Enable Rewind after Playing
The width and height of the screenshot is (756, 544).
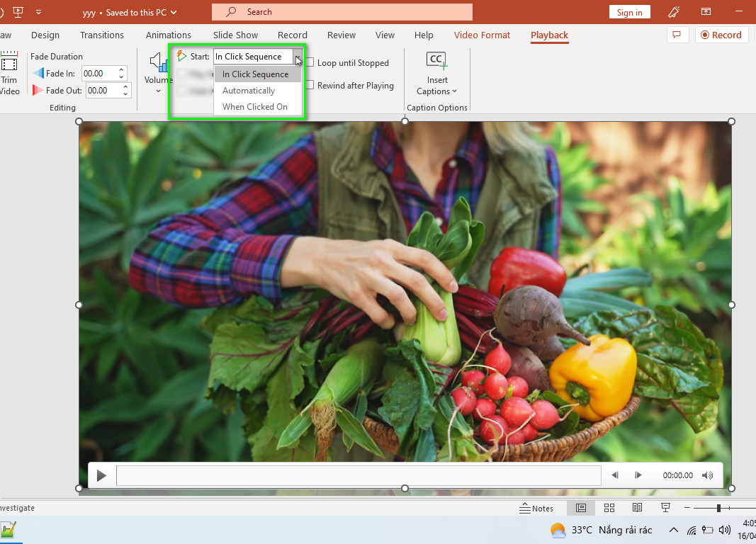[x=310, y=85]
